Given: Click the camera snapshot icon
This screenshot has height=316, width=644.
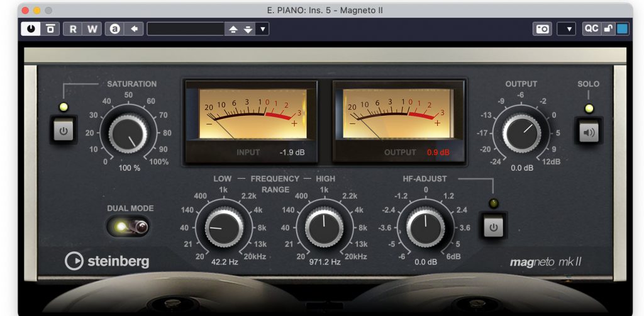Looking at the screenshot, I should click(542, 29).
